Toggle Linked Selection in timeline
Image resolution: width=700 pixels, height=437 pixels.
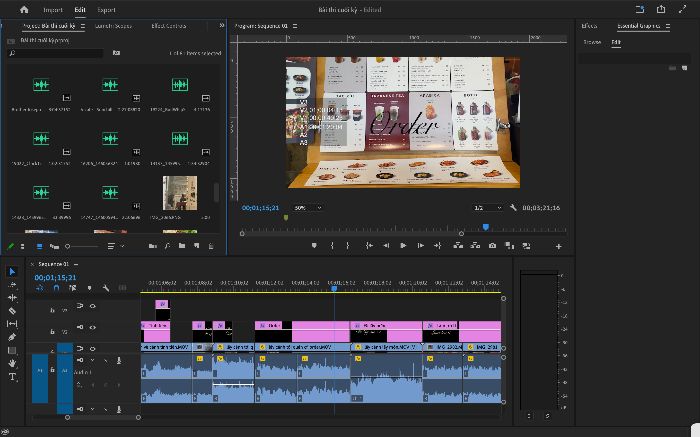(x=72, y=288)
